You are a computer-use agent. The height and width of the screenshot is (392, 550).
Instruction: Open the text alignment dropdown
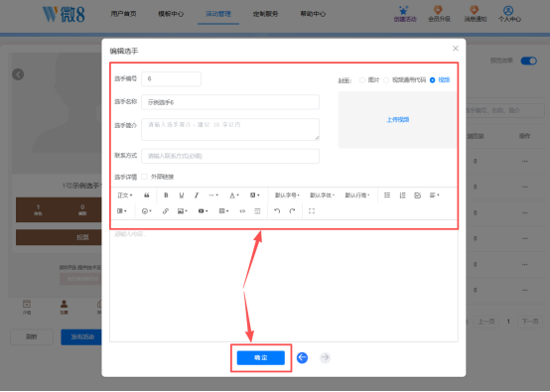(x=434, y=196)
